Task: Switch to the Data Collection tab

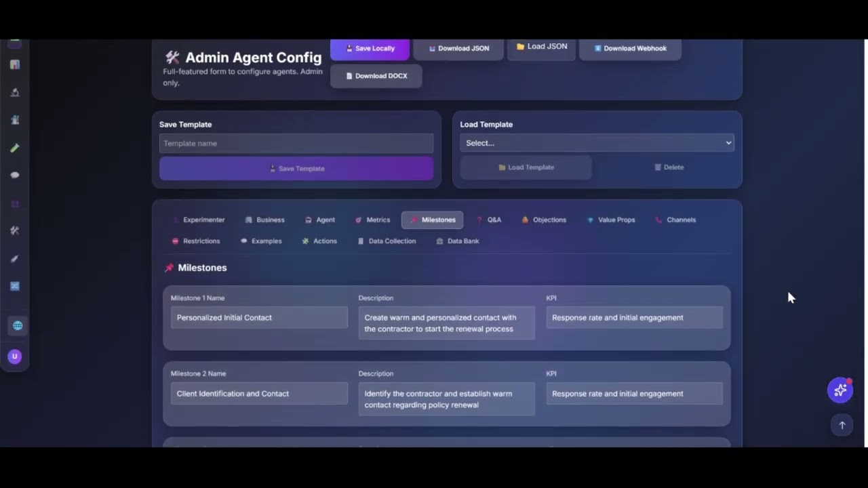Action: pos(387,241)
